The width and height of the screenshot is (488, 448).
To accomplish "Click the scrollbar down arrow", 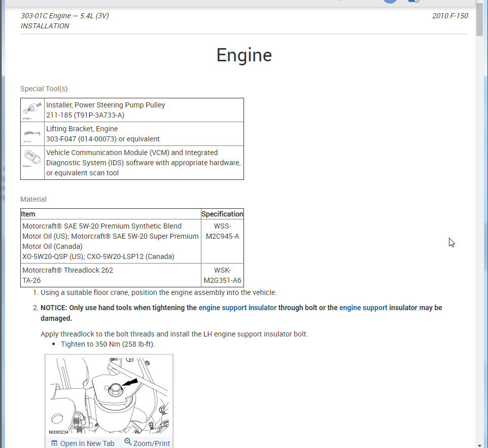I will tap(479, 445).
